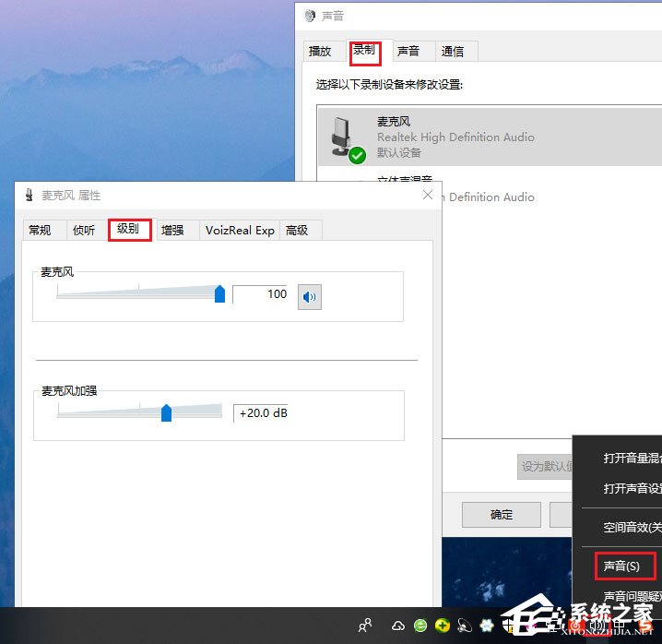Choose 打开音量混合器 in context menu
Screen dimensions: 662x644
coord(632,458)
